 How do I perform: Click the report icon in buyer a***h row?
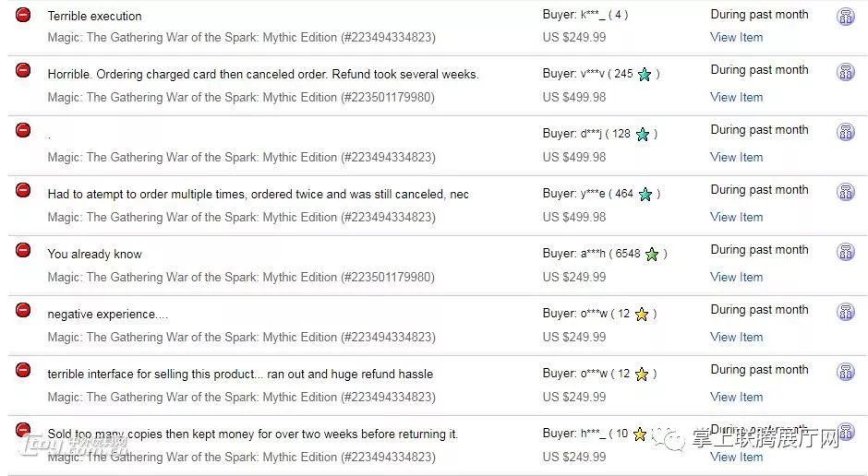click(x=845, y=252)
